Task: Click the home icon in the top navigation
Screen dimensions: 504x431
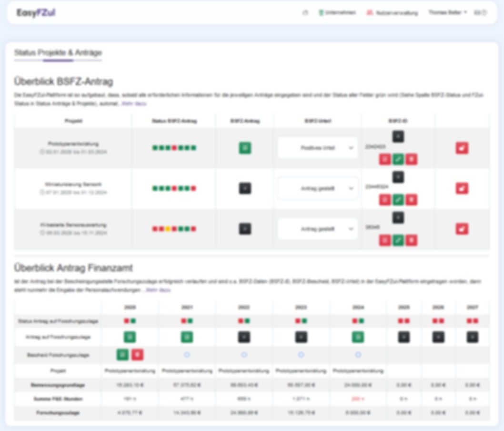Action: click(305, 13)
